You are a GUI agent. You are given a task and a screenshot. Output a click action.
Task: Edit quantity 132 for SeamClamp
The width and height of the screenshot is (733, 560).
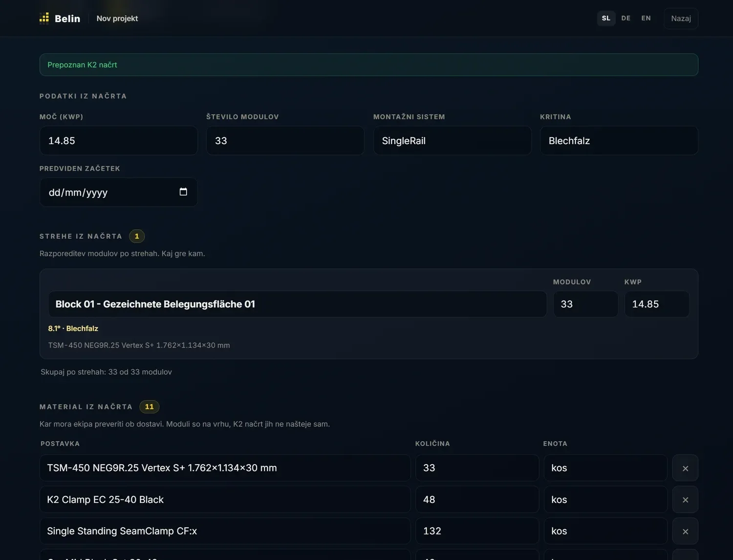coord(477,531)
